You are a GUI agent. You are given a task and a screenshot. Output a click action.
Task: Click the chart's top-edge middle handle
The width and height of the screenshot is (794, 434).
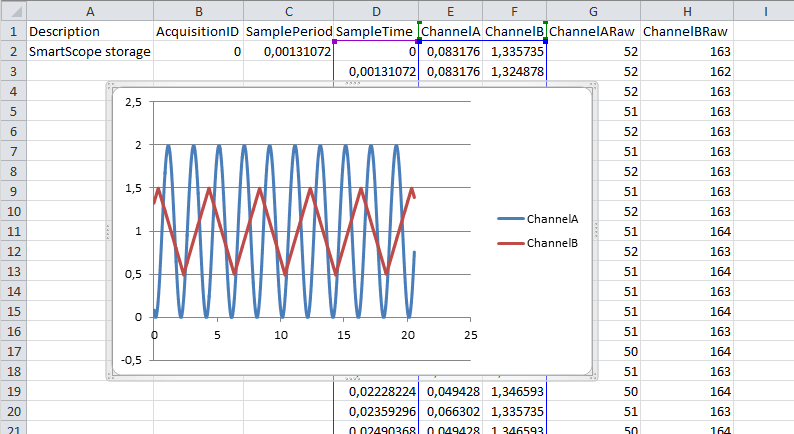[x=352, y=83]
